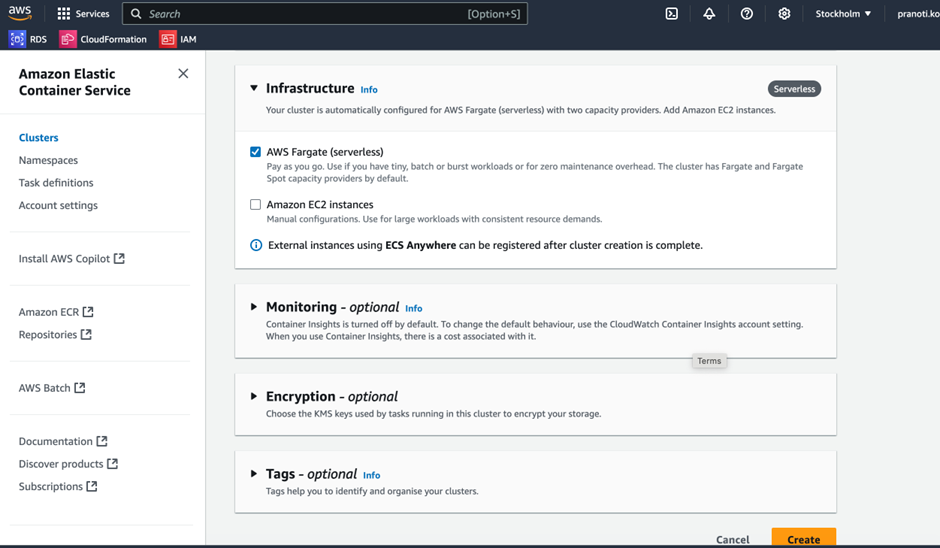Open the settings gear icon
Screen dimensions: 940x548
pyautogui.click(x=784, y=14)
